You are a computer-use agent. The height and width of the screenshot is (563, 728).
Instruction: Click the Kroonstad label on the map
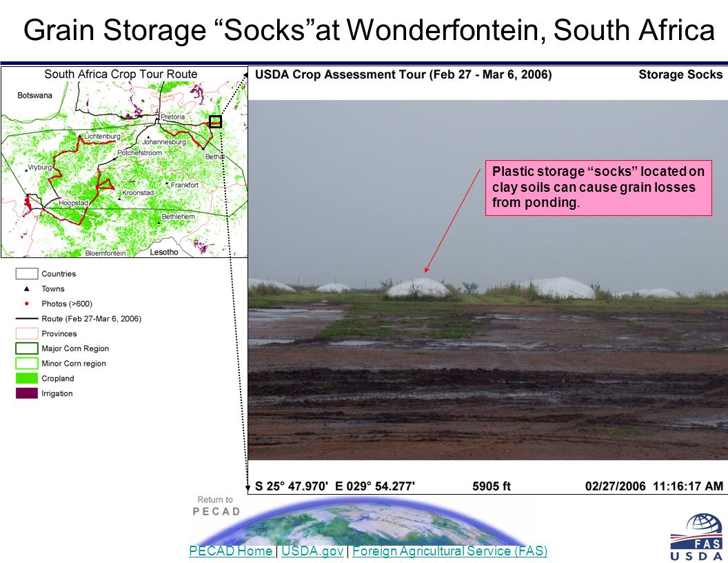137,192
